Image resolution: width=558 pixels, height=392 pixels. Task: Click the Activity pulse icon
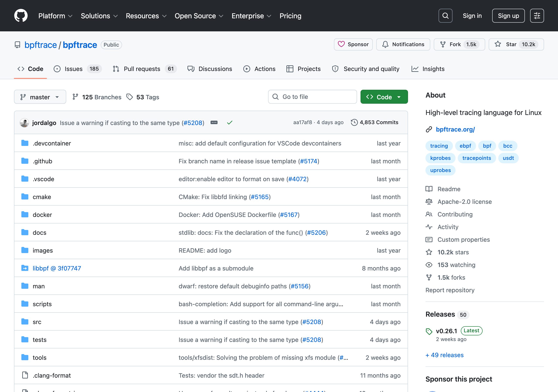[x=429, y=227]
